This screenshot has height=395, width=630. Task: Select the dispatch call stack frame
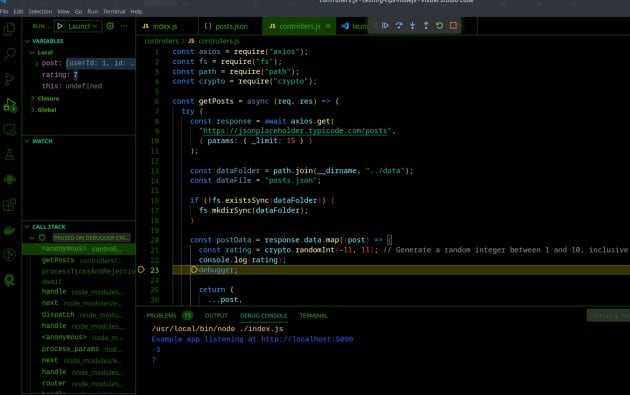79,315
